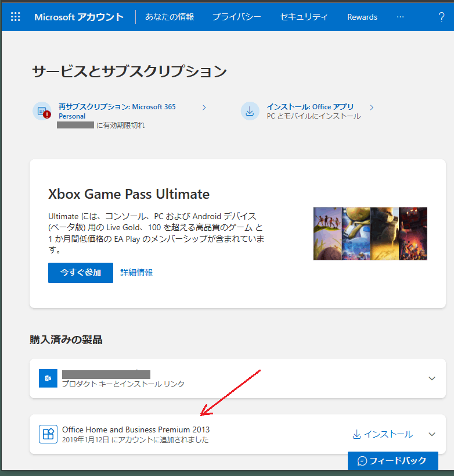This screenshot has height=476, width=454.
Task: Open the セキュリティ menu
Action: click(304, 17)
